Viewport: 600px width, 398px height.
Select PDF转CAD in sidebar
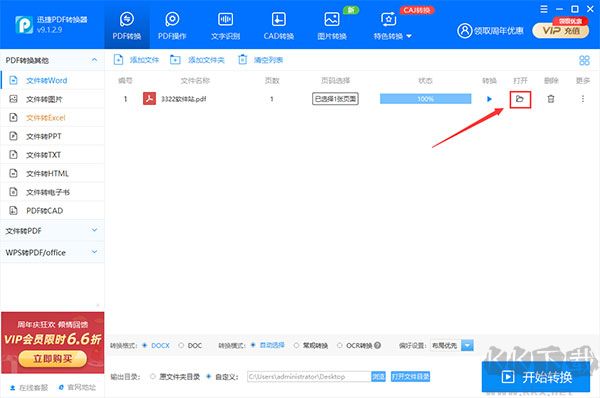52,210
